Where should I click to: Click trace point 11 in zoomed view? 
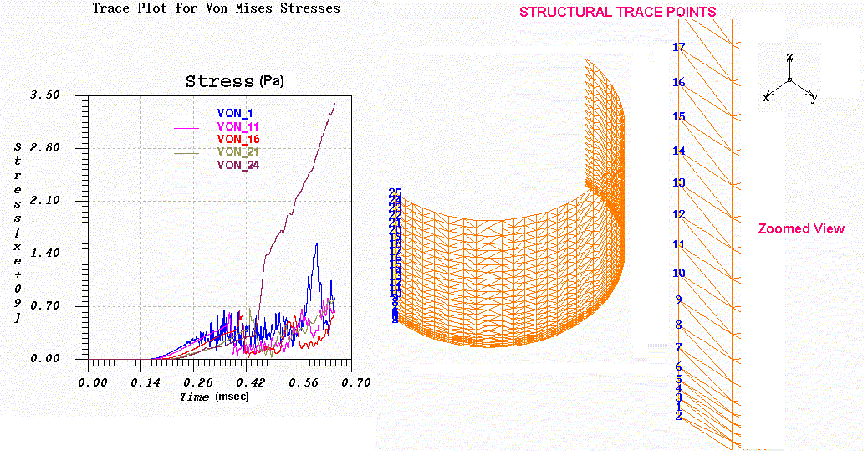click(x=679, y=245)
